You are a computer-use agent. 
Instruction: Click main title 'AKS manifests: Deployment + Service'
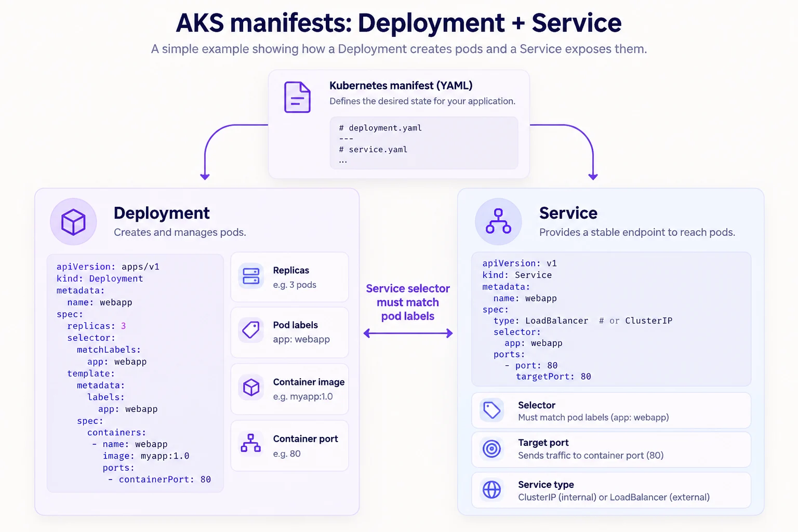pyautogui.click(x=399, y=23)
